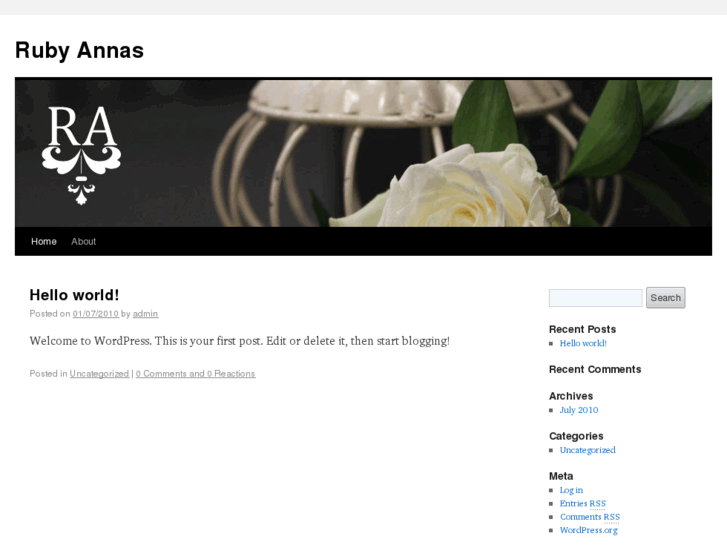Open the Entries RSS feed link
Screen dimensions: 727x545
[583, 504]
